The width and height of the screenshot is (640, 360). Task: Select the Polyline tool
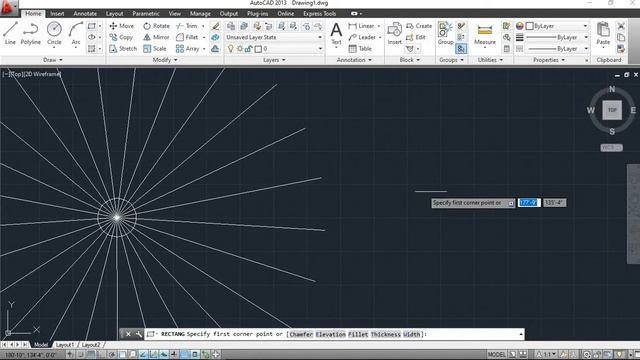(x=31, y=33)
